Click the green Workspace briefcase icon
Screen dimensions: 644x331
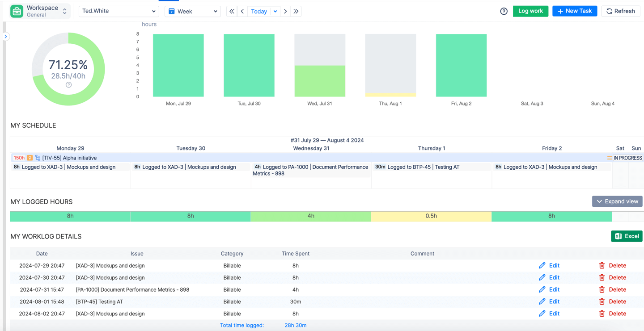pyautogui.click(x=17, y=11)
